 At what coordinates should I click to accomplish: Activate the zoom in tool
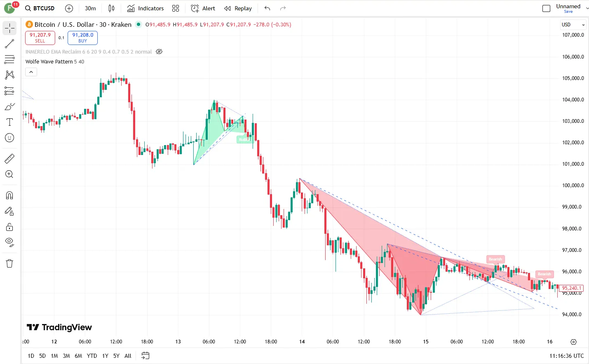(x=9, y=174)
